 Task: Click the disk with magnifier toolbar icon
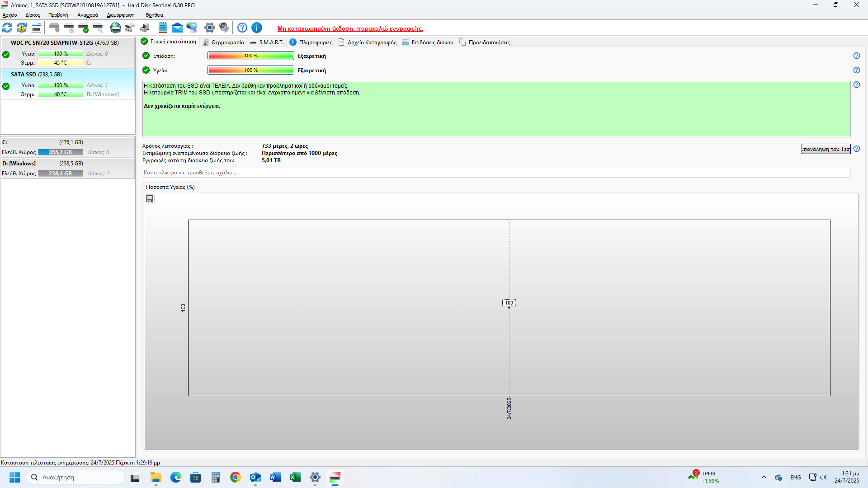click(x=98, y=28)
